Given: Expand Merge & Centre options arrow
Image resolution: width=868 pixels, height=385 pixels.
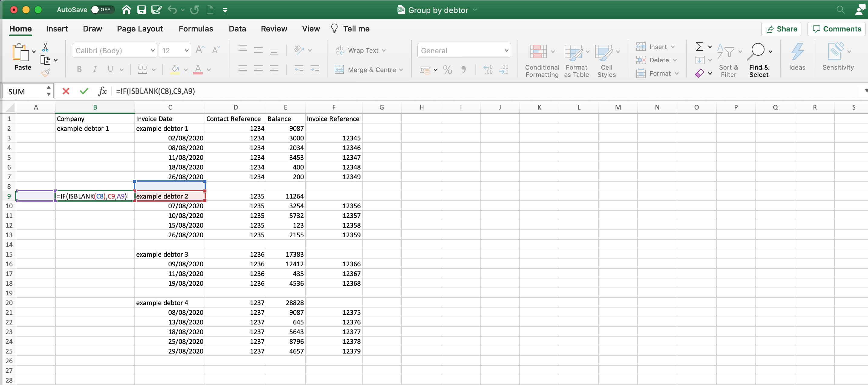Looking at the screenshot, I should click(401, 70).
